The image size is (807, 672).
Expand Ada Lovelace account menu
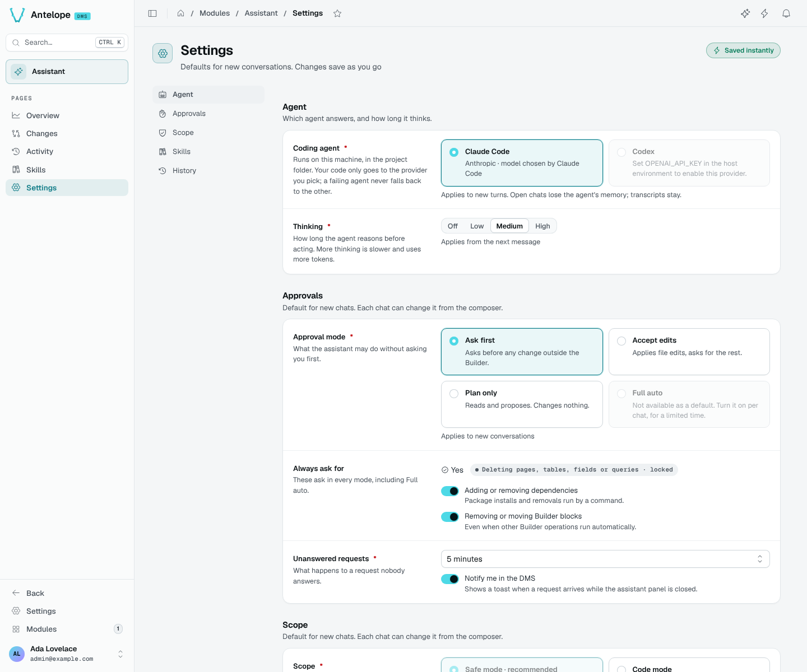tap(67, 654)
